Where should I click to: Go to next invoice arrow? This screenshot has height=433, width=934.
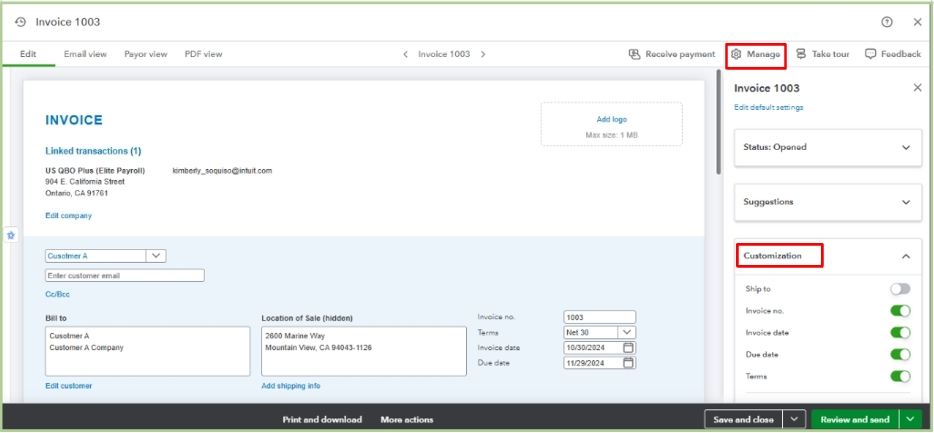click(483, 54)
